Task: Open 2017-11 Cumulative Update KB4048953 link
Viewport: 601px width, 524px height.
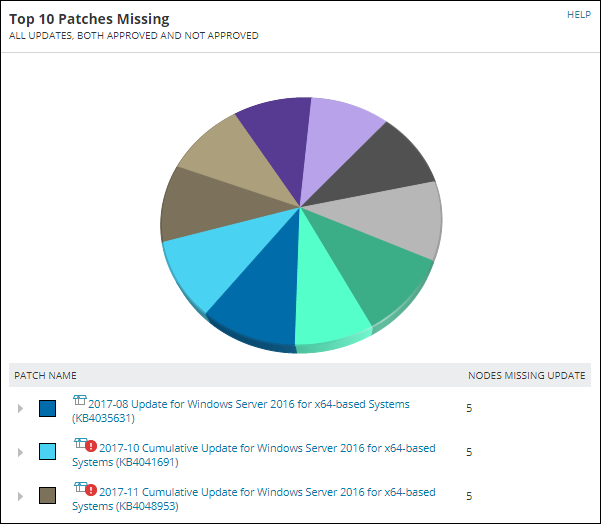Action: (x=267, y=491)
